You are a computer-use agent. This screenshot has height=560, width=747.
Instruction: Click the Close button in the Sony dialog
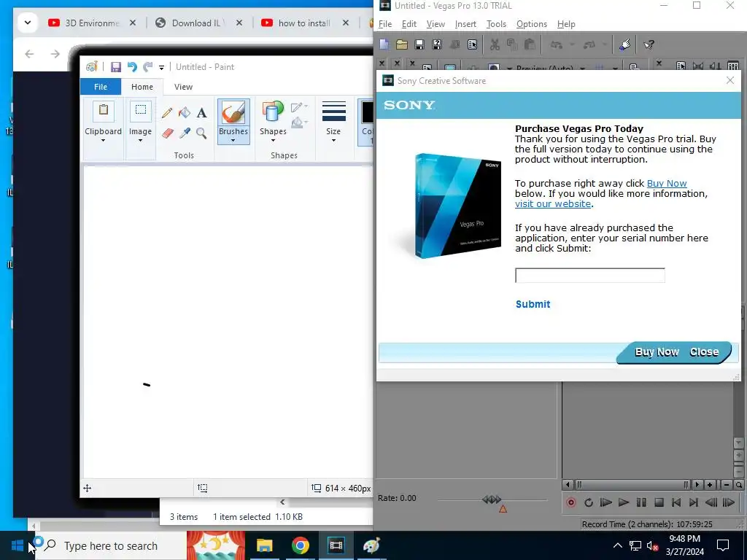coord(704,352)
